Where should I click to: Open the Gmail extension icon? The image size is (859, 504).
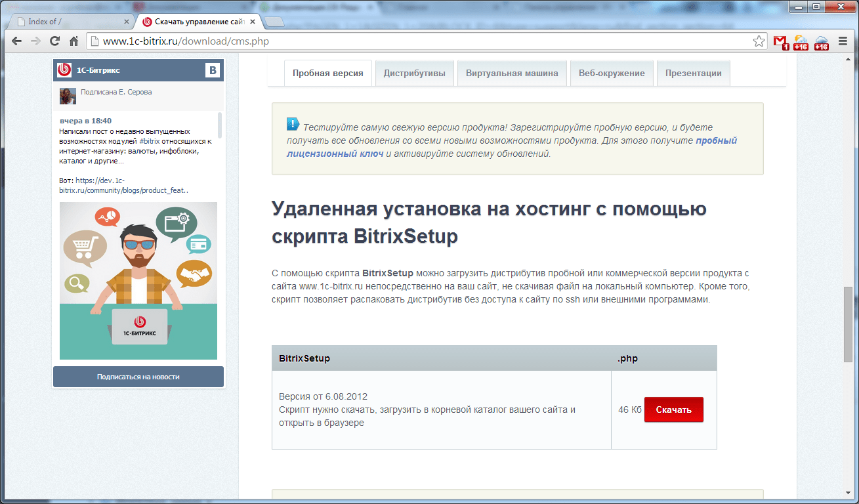(x=780, y=42)
